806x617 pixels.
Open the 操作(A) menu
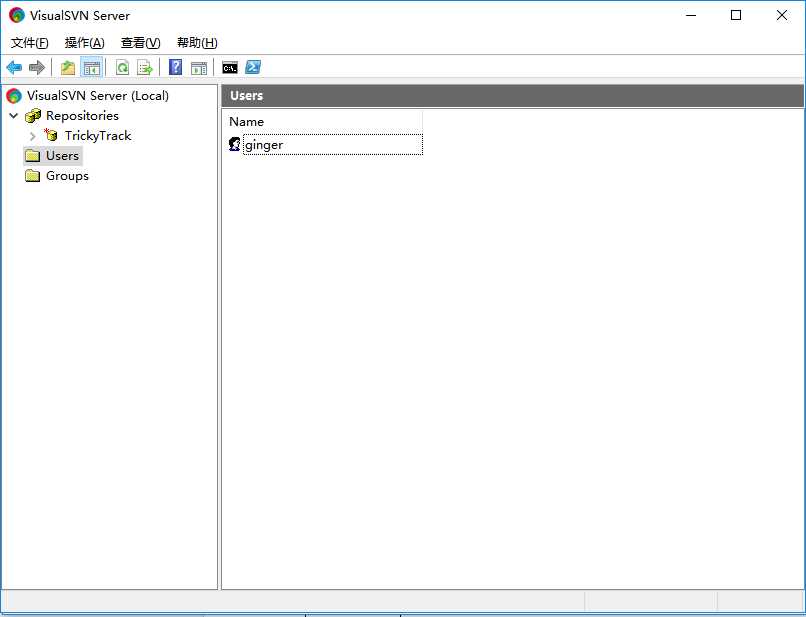tap(85, 43)
